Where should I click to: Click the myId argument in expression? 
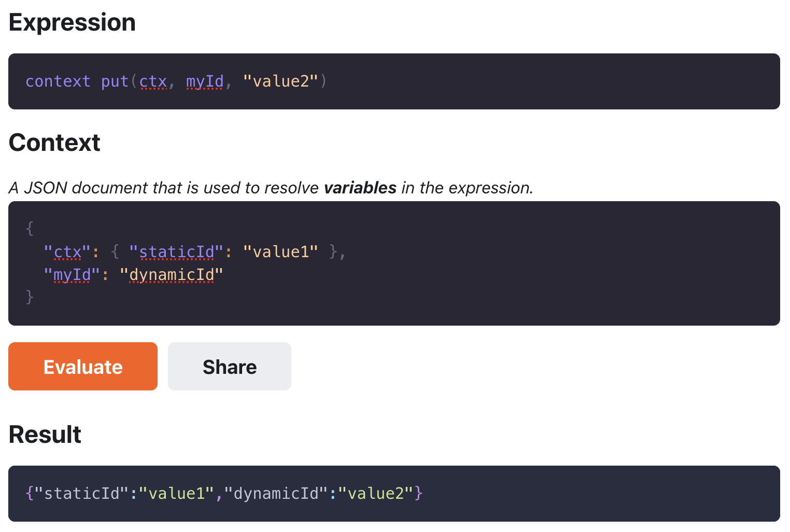coord(205,81)
